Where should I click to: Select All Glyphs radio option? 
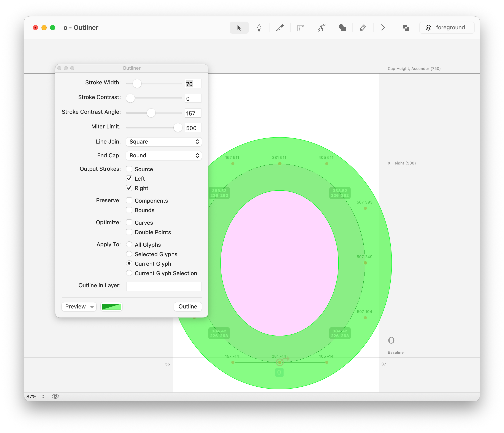[129, 244]
